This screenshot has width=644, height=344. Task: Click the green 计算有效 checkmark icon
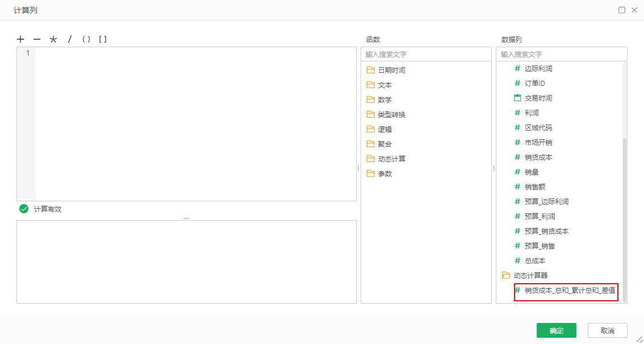[x=24, y=209]
